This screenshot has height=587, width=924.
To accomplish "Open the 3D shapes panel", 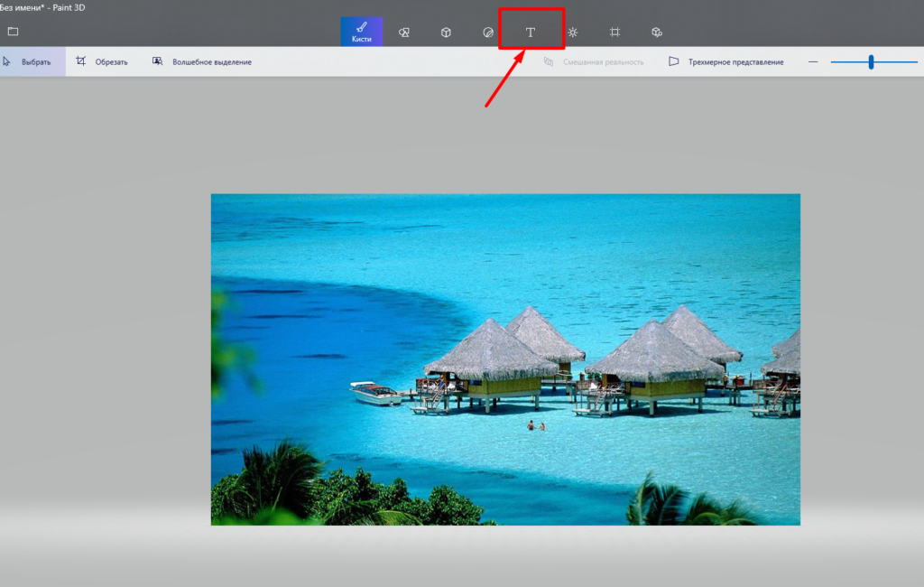I will click(446, 31).
